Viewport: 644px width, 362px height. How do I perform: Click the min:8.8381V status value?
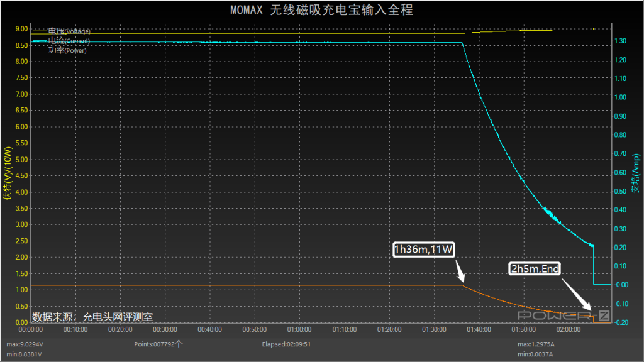[x=24, y=354]
